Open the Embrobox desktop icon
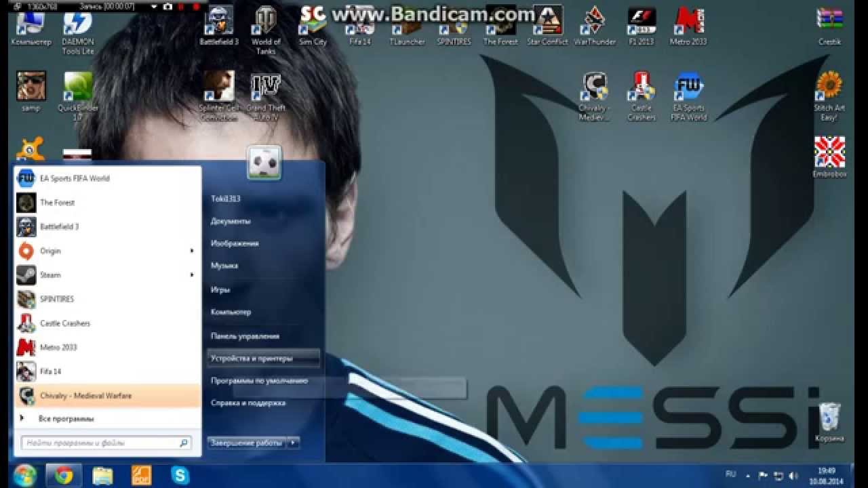Screen dimensions: 868x488 (x=829, y=157)
